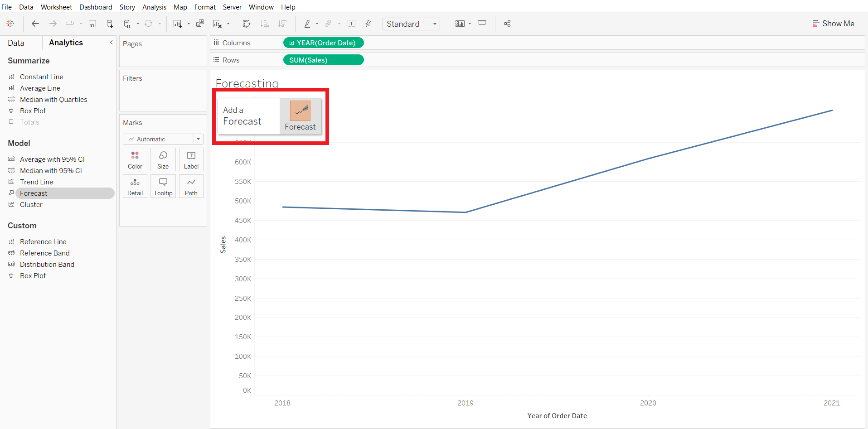Select Reference Band in Custom
The height and width of the screenshot is (429, 868).
44,253
